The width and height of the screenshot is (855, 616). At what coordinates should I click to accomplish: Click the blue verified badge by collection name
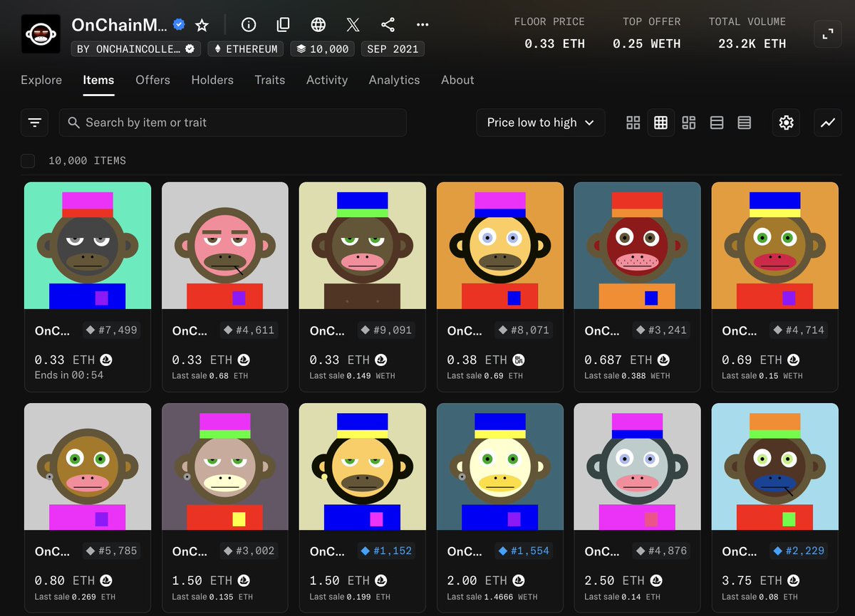coord(180,25)
